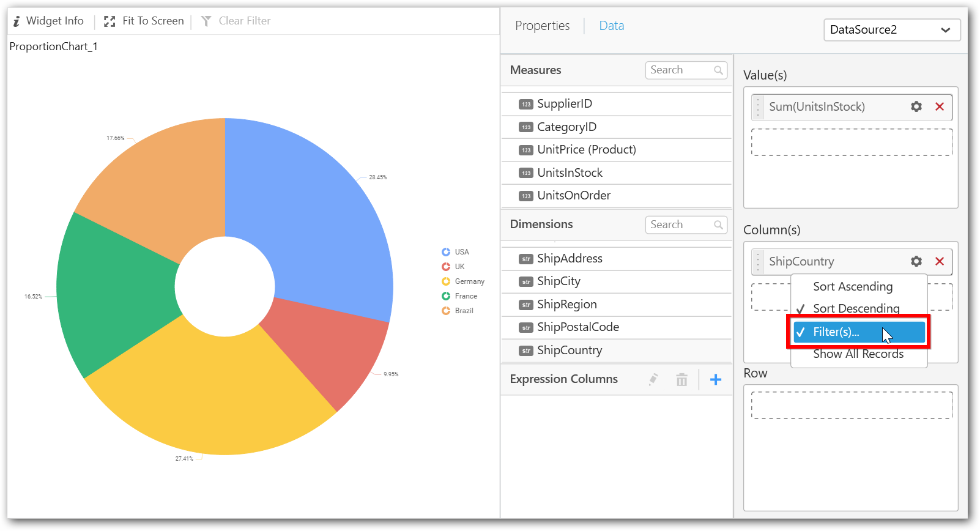980x531 pixels.
Task: Click gear icon next to ShipCountry column
Action: coord(916,261)
